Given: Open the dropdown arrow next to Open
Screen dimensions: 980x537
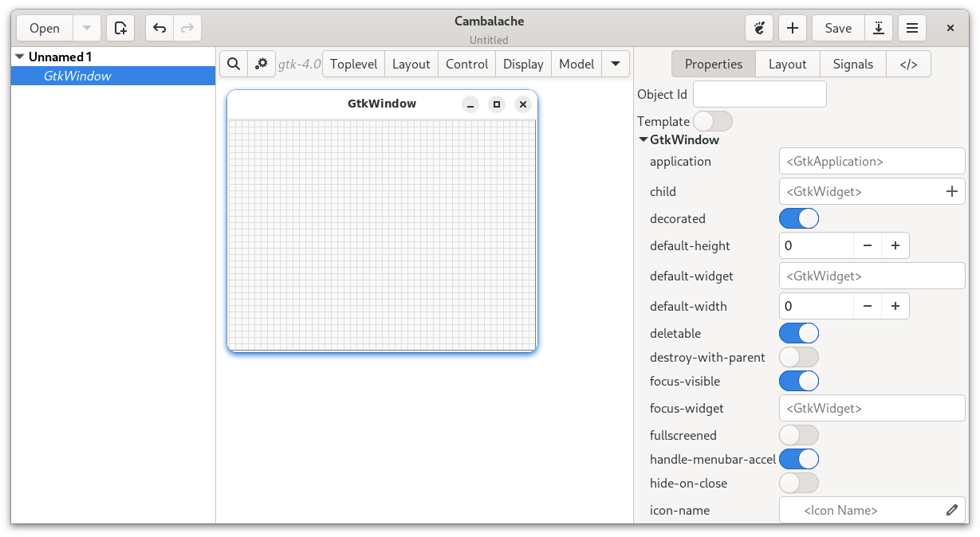Looking at the screenshot, I should 87,28.
